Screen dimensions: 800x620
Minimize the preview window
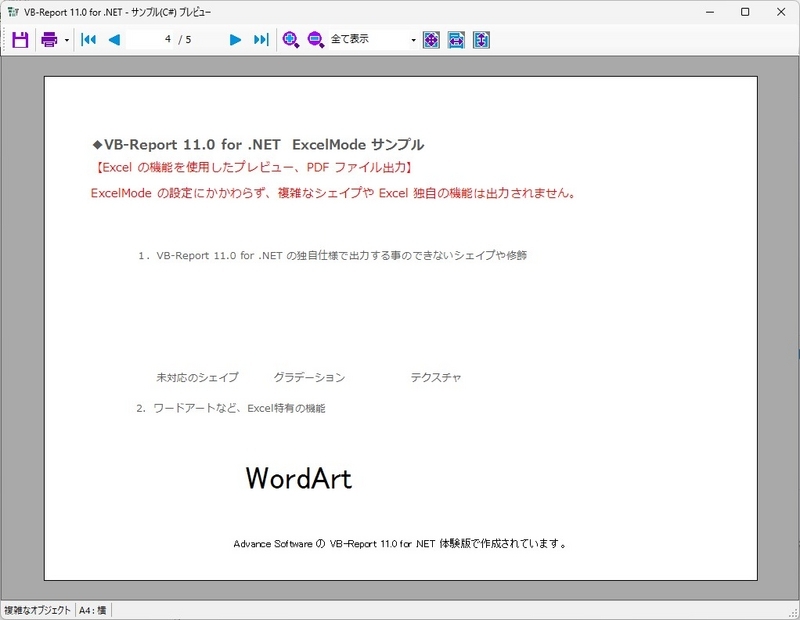710,12
